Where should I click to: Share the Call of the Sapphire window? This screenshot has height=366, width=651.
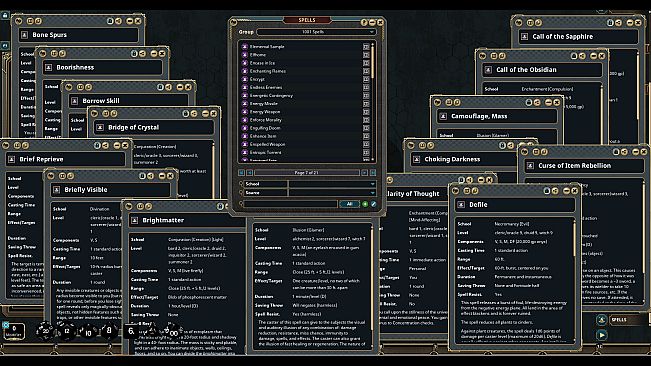(619, 22)
